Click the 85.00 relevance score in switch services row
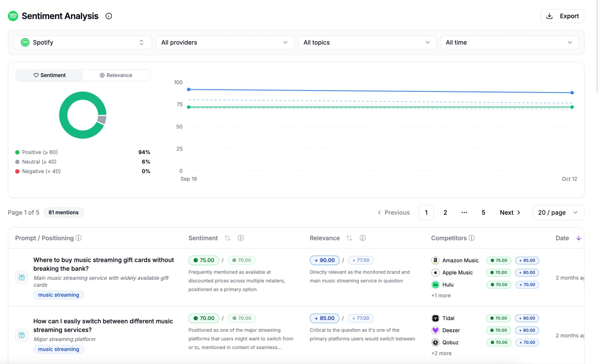The height and width of the screenshot is (364, 598). [324, 318]
